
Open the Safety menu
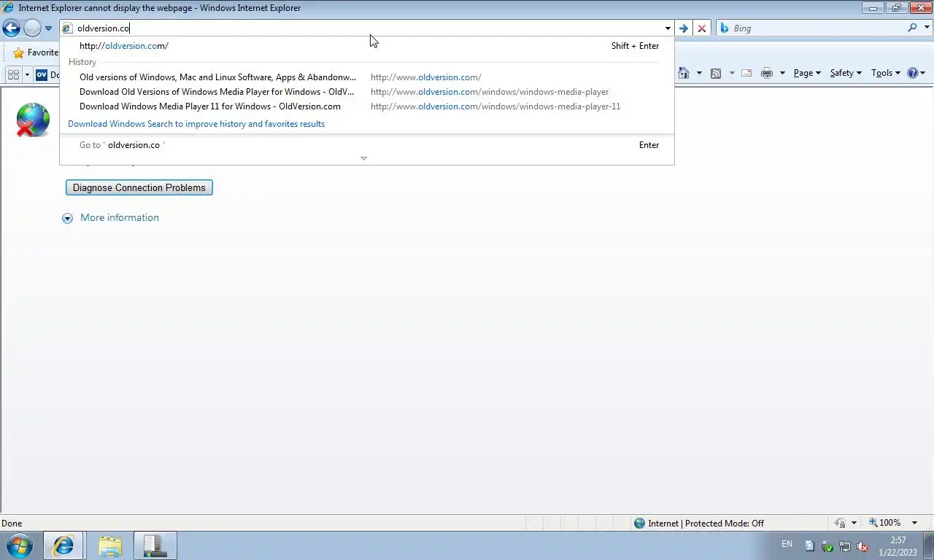(846, 73)
